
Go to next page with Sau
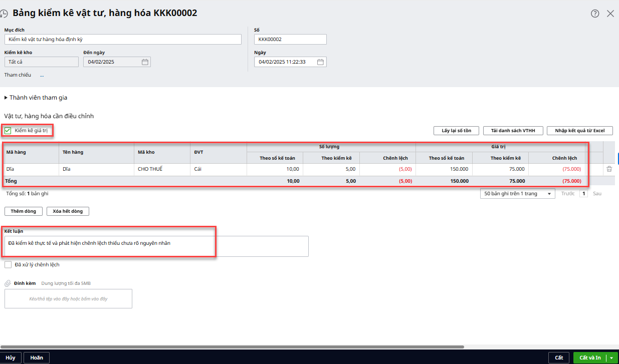tap(597, 194)
